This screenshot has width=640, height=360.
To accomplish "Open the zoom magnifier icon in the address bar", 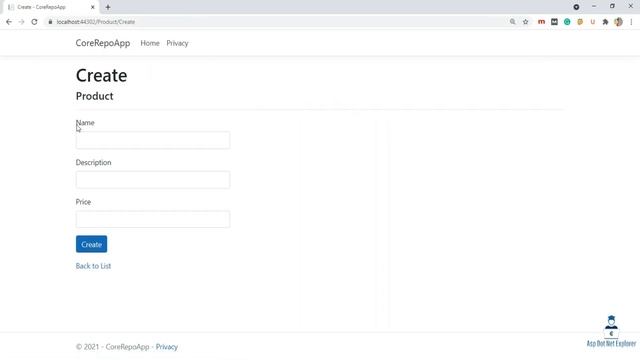I will (x=513, y=22).
